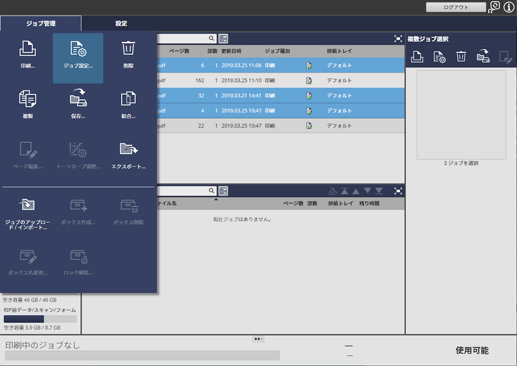This screenshot has height=366, width=517.
Task: Switch to the ジョブ管理 tab
Action: tap(41, 23)
